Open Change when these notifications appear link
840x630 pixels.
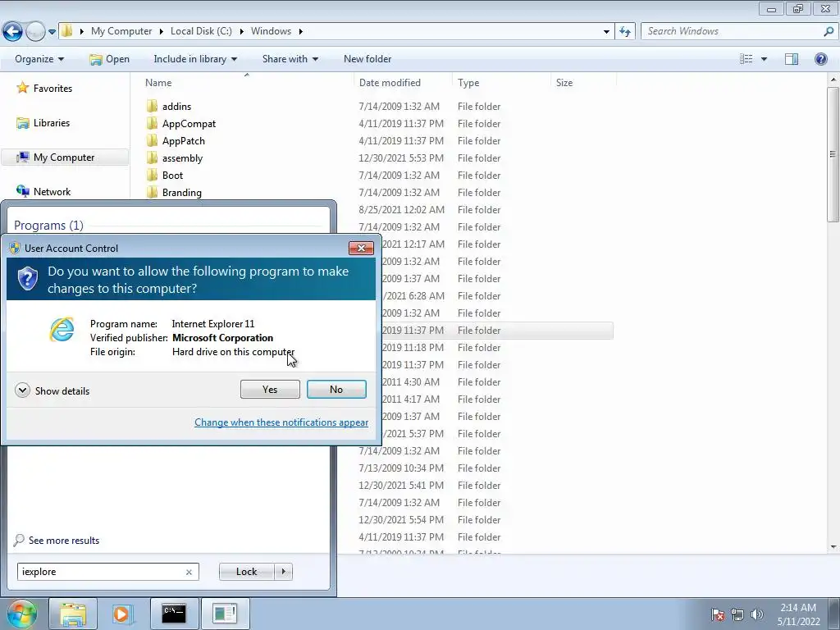tap(281, 422)
